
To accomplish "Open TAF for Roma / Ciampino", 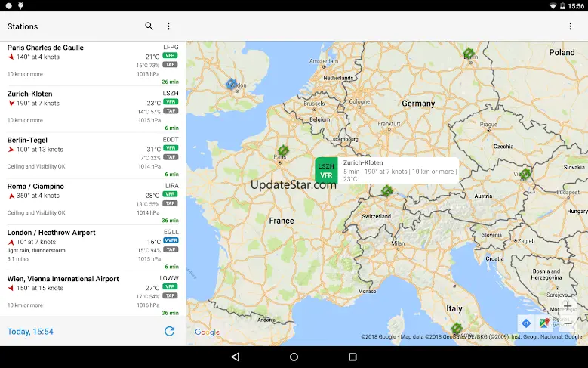I will point(170,203).
